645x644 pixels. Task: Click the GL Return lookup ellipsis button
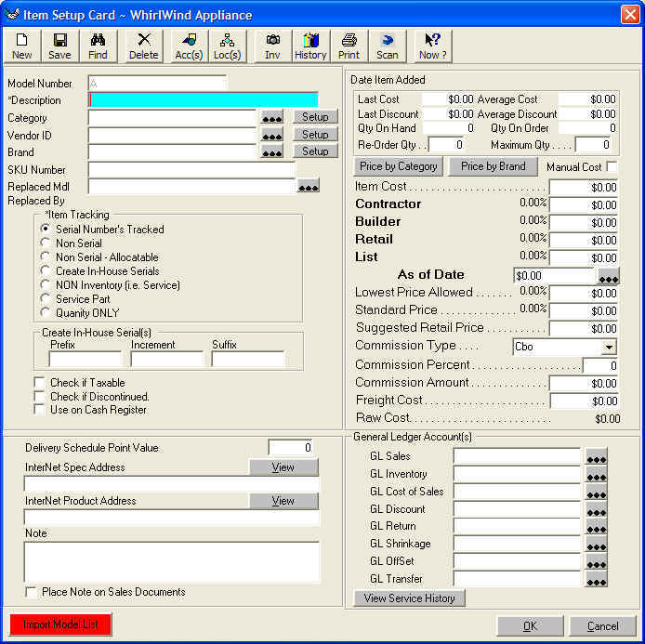[596, 527]
